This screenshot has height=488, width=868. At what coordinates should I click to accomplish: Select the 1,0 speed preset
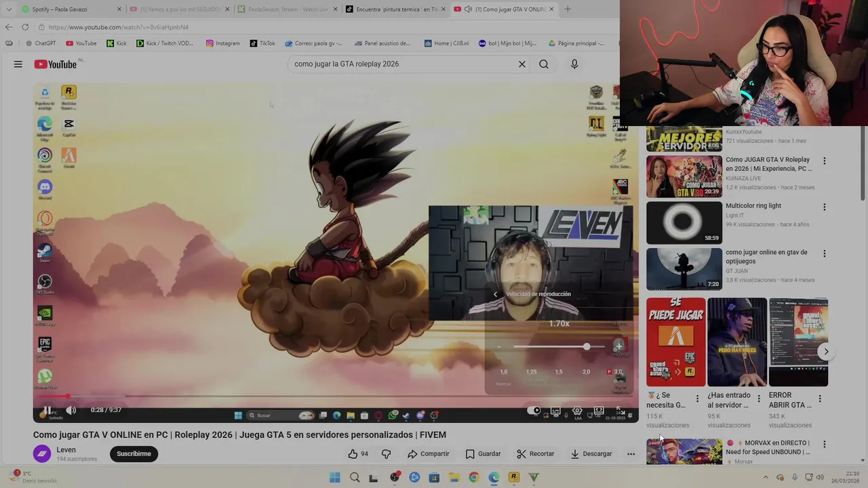(x=503, y=372)
